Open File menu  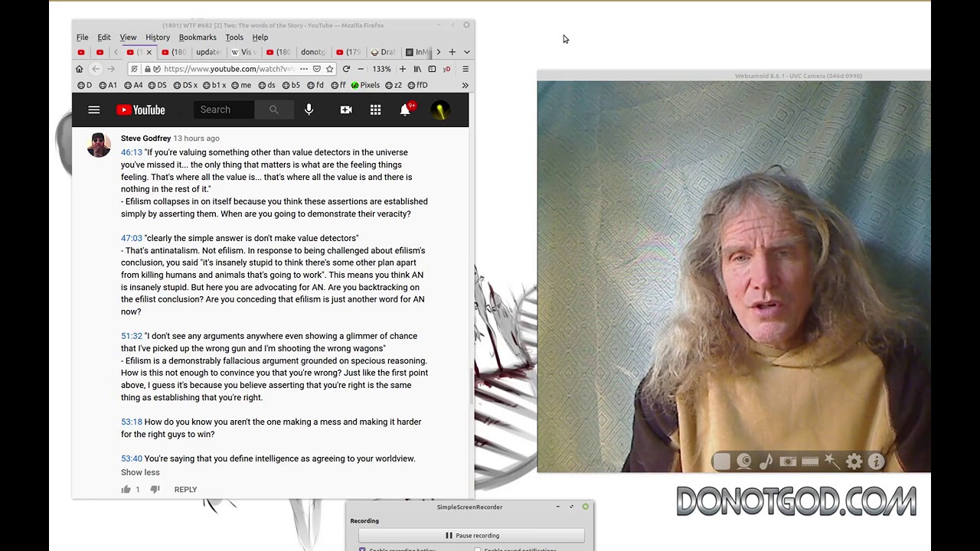[82, 37]
